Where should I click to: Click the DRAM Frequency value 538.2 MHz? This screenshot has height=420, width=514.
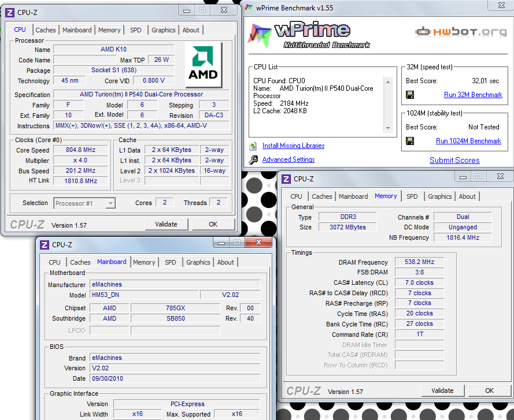419,262
